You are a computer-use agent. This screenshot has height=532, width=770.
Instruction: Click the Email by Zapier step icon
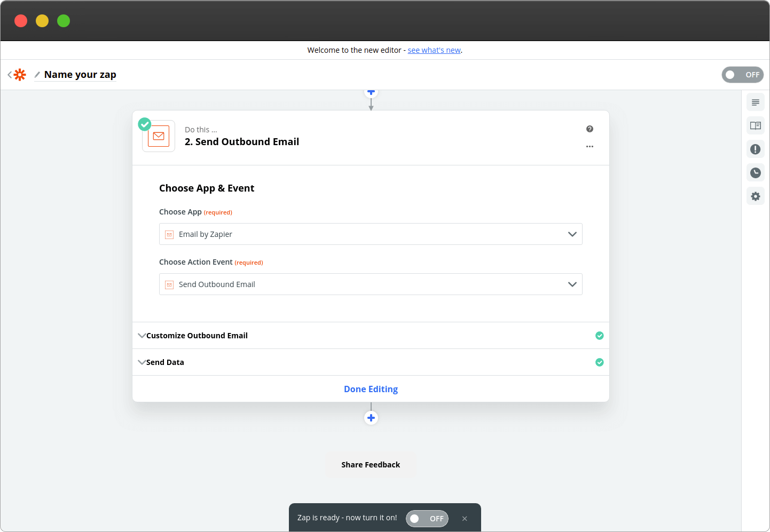tap(159, 136)
